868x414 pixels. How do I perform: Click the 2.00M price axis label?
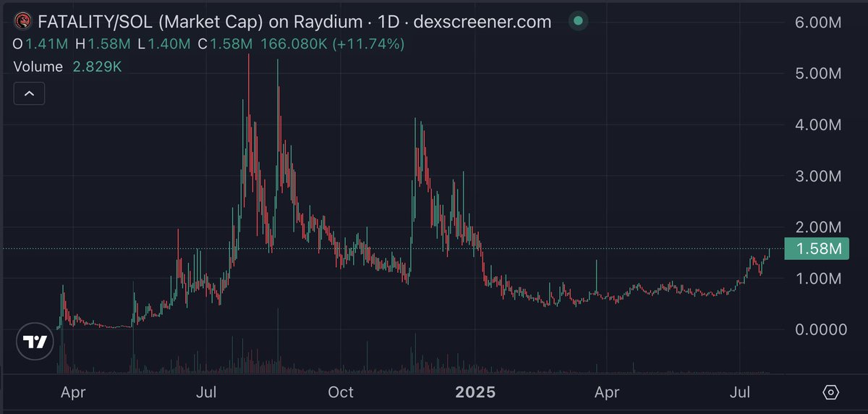click(817, 227)
